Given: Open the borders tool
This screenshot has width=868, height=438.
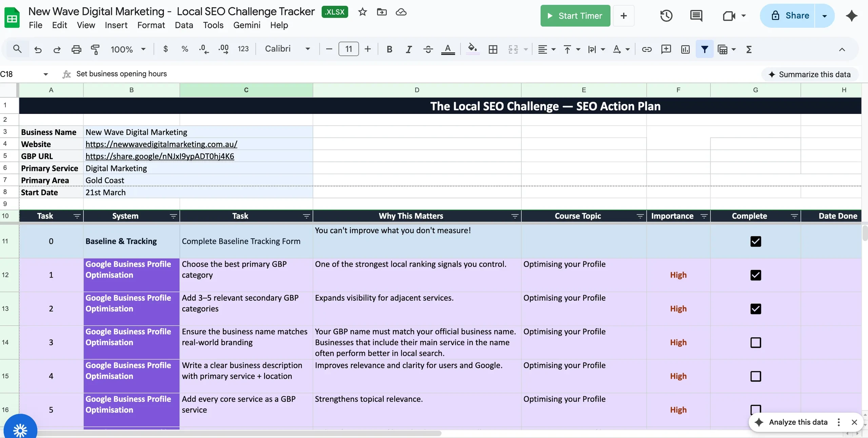Looking at the screenshot, I should [493, 49].
